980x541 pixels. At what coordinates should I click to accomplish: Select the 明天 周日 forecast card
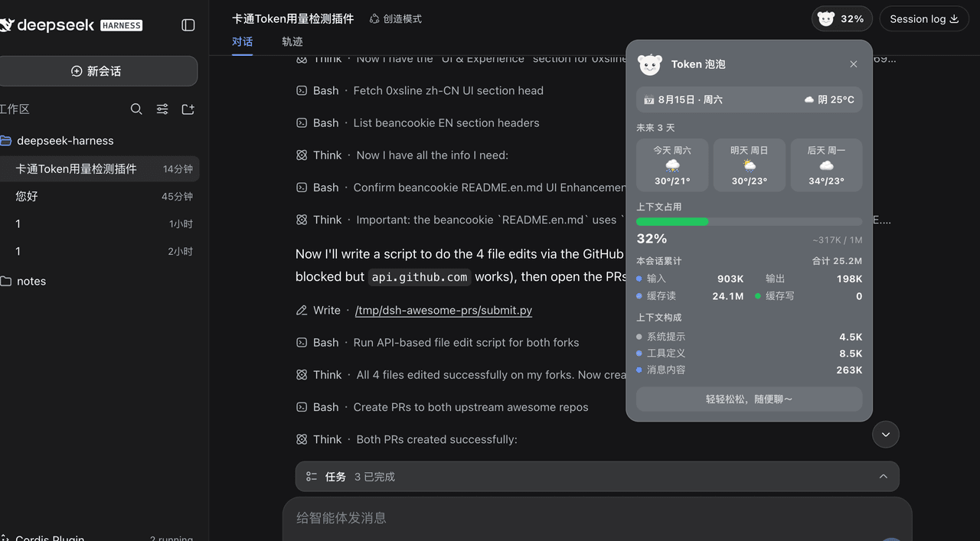[x=749, y=165]
